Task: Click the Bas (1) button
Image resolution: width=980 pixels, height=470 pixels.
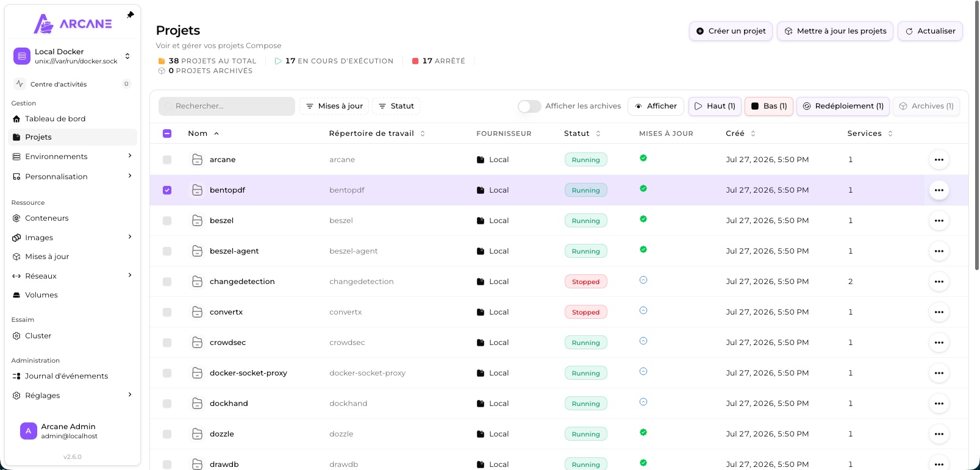Action: pos(769,106)
